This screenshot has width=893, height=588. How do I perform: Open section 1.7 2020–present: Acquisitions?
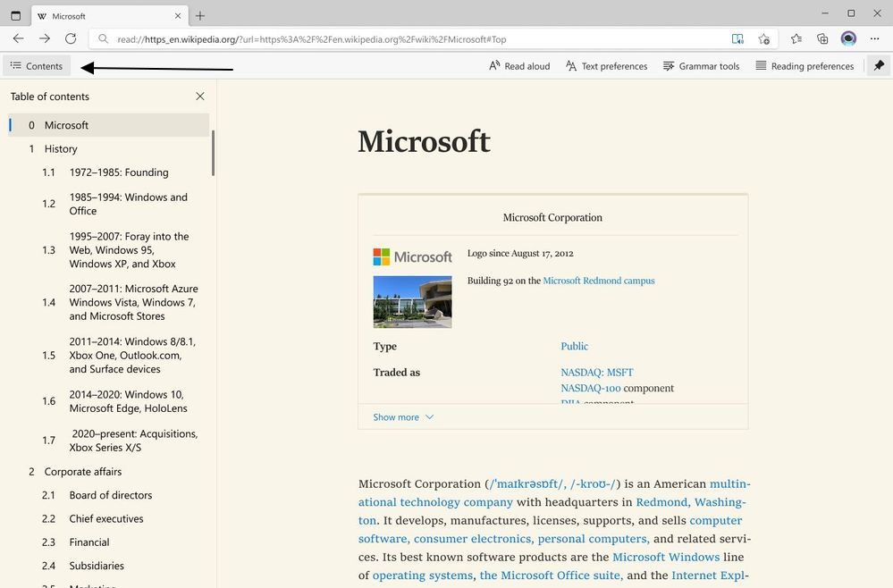109,441
